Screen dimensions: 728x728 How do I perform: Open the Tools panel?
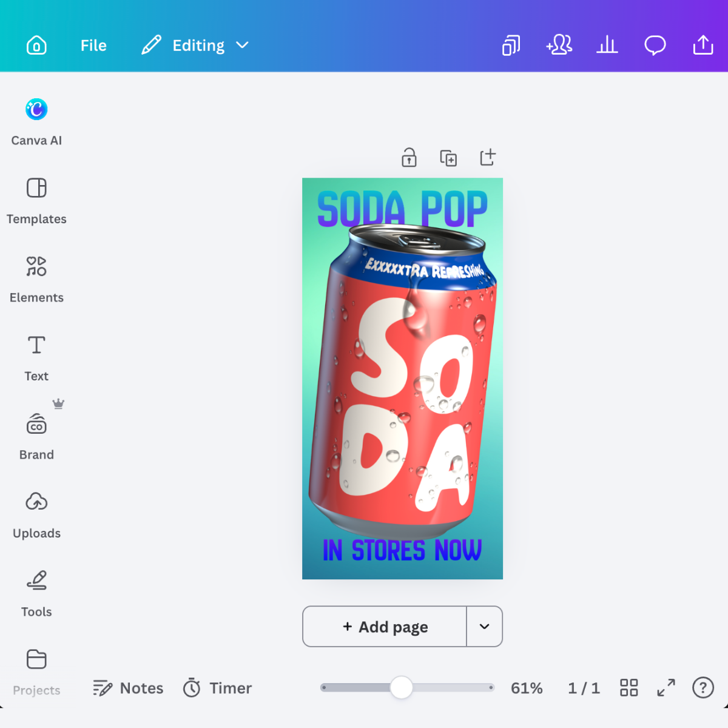[x=36, y=593]
